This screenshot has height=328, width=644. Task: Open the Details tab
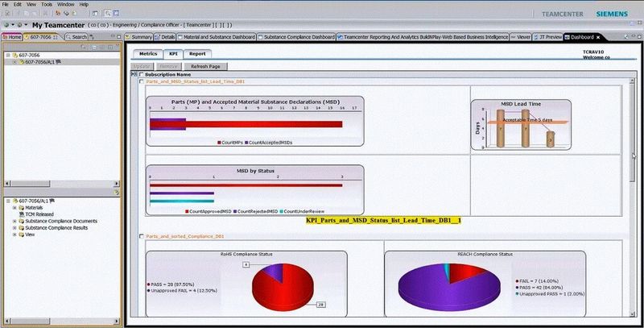point(165,37)
